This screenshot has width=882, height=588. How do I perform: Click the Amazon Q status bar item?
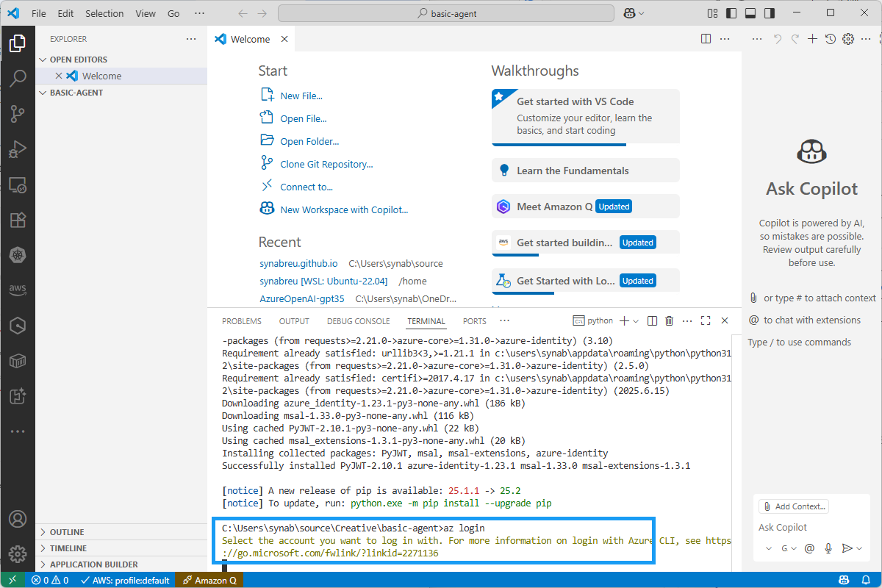pyautogui.click(x=210, y=581)
